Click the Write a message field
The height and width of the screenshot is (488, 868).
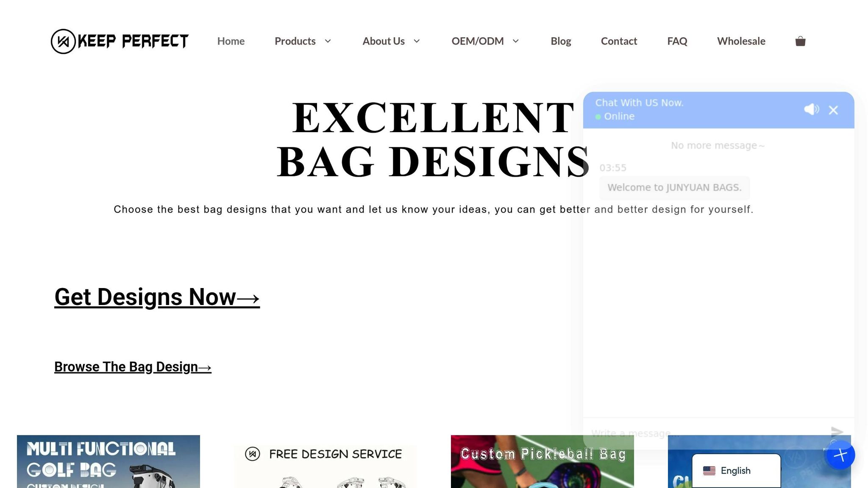706,433
